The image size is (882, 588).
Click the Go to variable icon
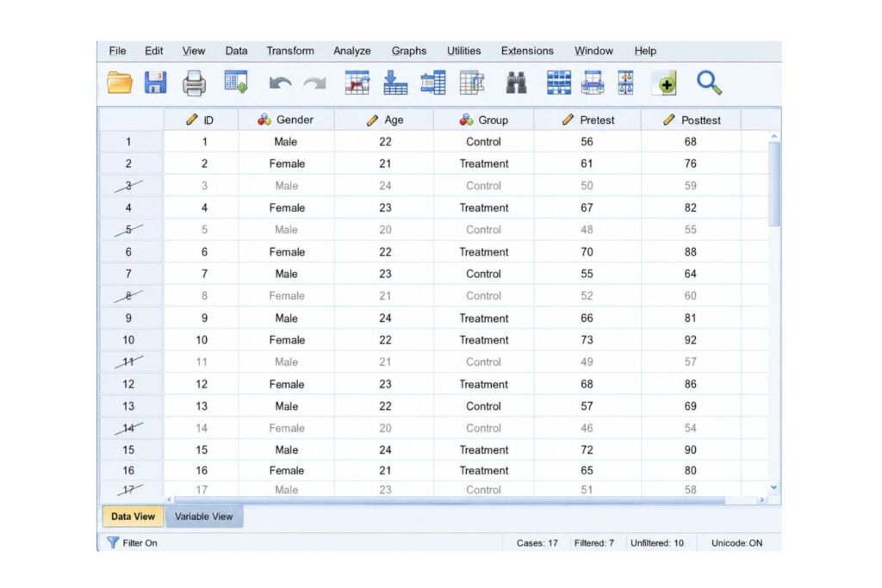(394, 83)
